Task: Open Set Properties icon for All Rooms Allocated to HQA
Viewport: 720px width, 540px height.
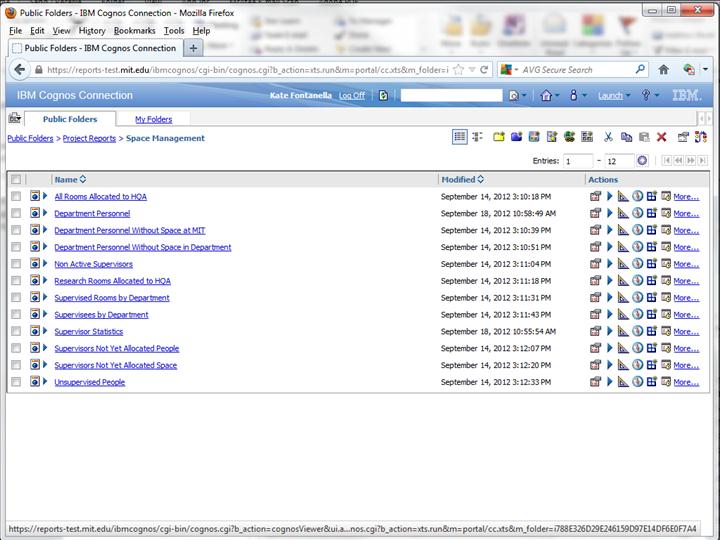Action: (595, 197)
